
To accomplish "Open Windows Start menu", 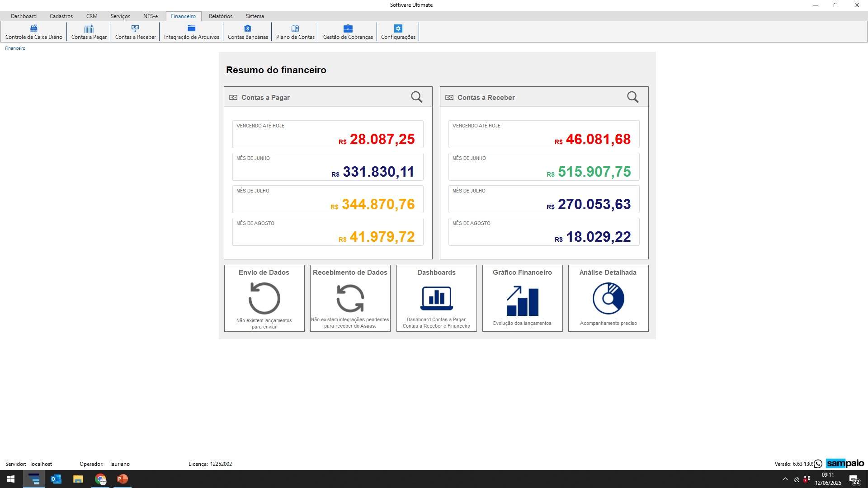I will pyautogui.click(x=11, y=479).
